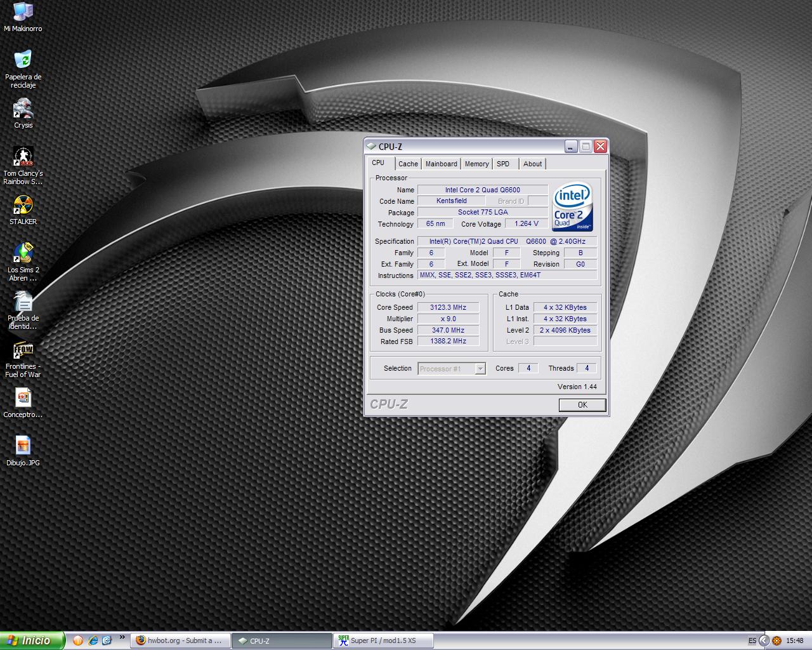Click the orange gear tray icon
This screenshot has height=650, width=812.
click(x=776, y=640)
